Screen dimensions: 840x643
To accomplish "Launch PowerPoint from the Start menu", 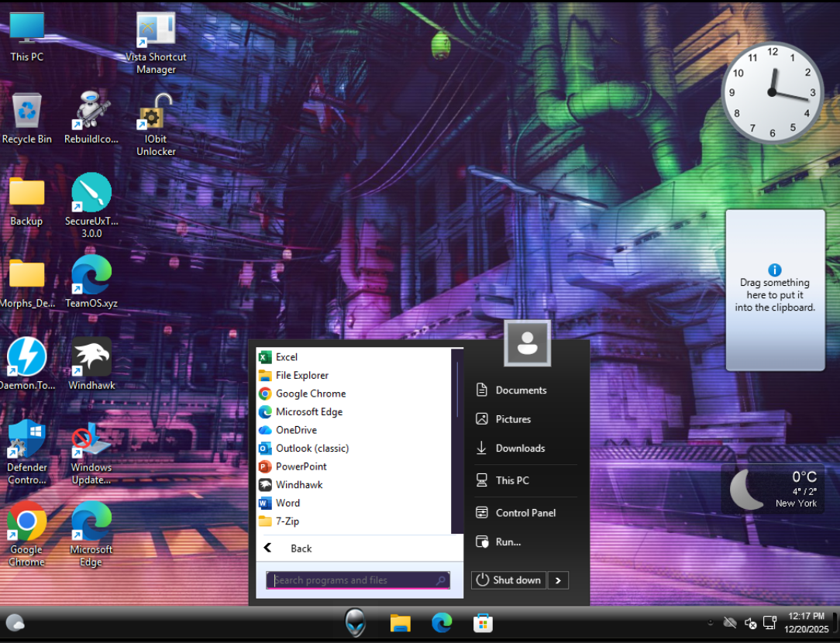I will pos(354,466).
